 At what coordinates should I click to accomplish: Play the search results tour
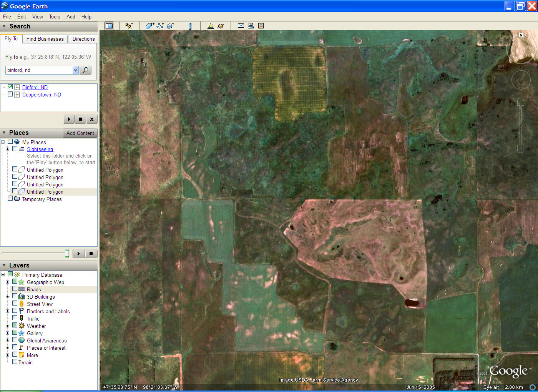pos(69,119)
